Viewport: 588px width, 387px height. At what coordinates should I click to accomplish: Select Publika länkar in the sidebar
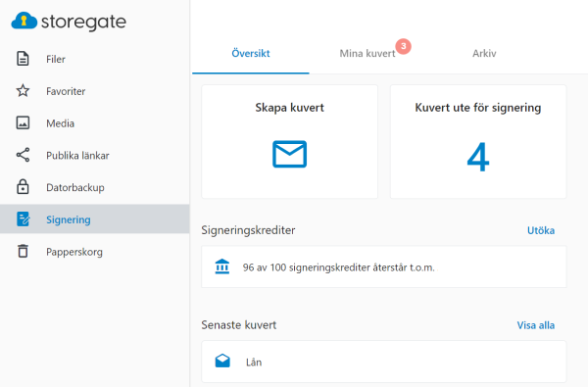(77, 155)
